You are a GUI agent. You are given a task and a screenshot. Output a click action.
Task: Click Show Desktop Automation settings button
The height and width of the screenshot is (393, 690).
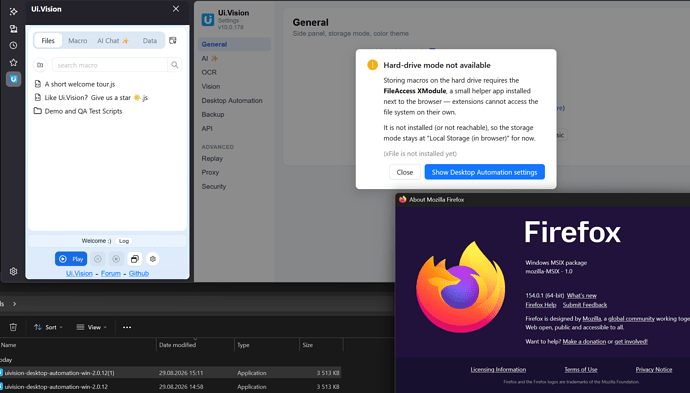coord(484,172)
